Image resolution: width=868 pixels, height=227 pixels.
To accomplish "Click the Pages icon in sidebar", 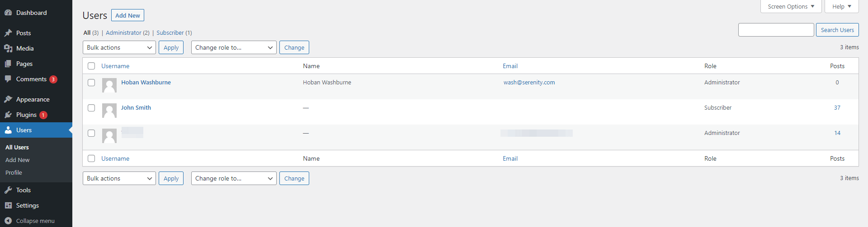I will click(8, 64).
